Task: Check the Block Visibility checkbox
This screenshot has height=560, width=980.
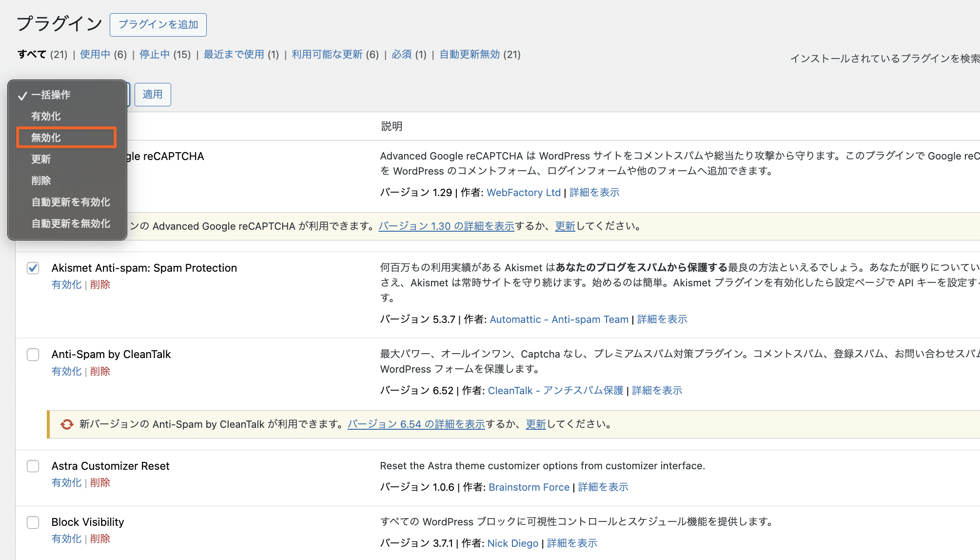Action: click(33, 522)
